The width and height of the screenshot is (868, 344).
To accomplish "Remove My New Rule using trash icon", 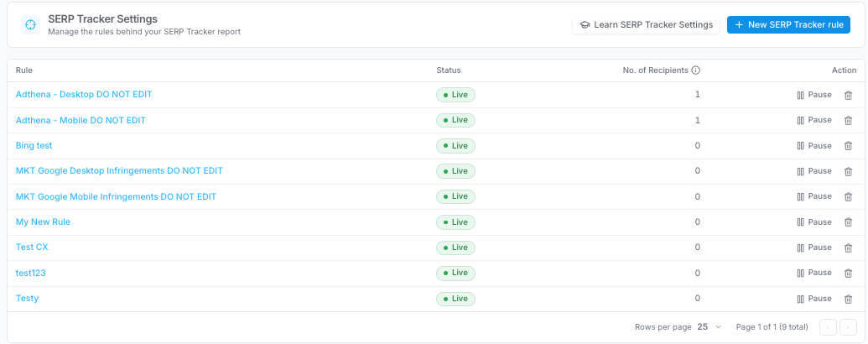I will 848,222.
